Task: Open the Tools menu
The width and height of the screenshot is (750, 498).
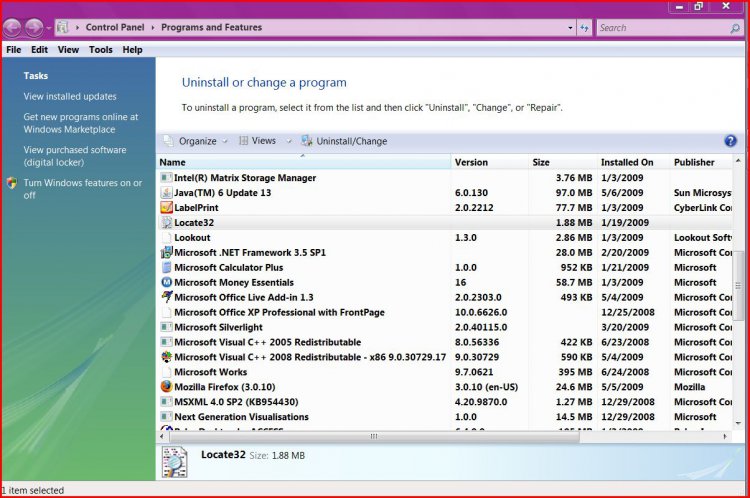Action: (x=100, y=50)
